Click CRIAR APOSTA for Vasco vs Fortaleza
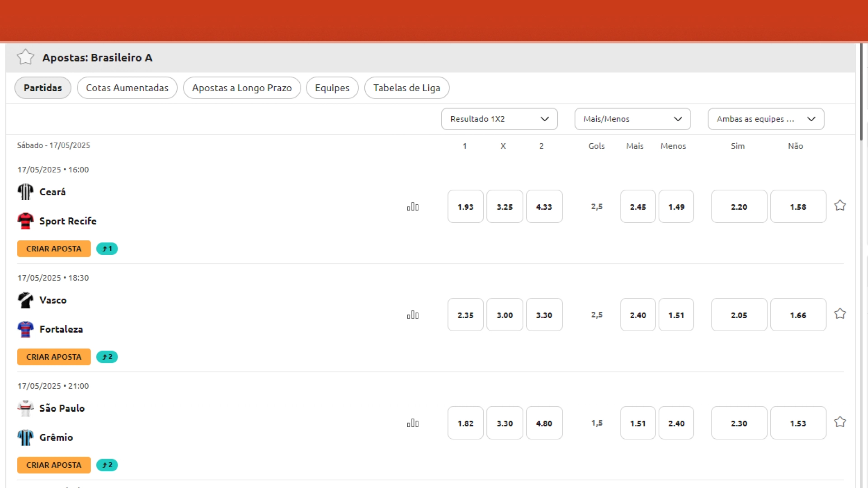 pos(54,357)
